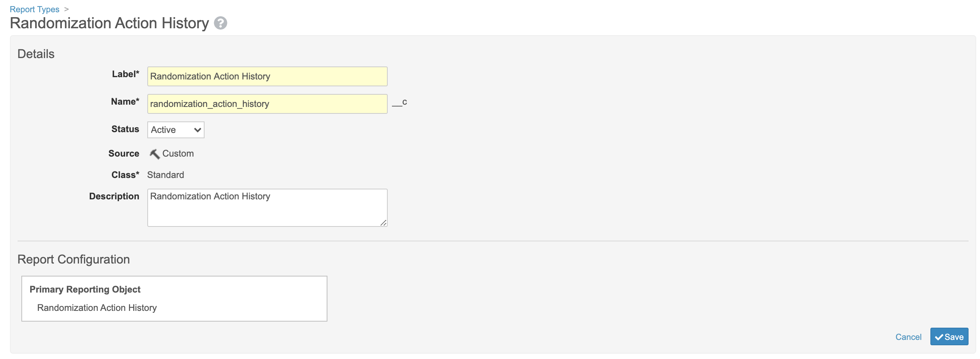Click the page title Randomization Action History
The image size is (980, 359).
click(x=110, y=23)
